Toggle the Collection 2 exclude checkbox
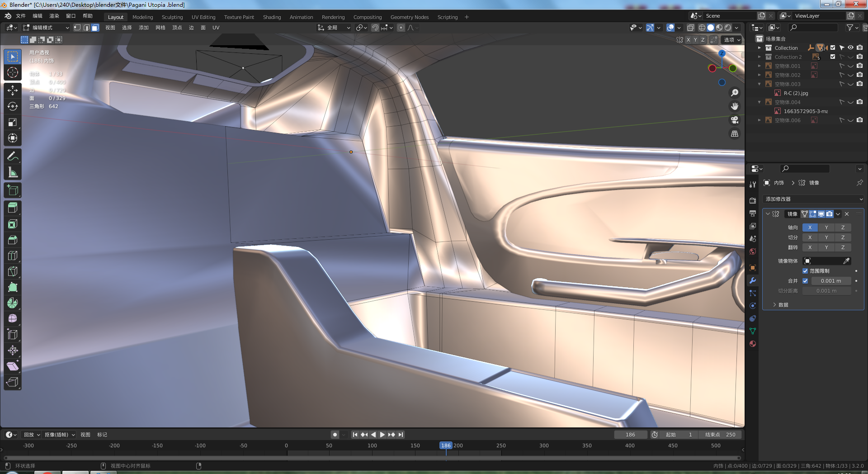 point(833,57)
